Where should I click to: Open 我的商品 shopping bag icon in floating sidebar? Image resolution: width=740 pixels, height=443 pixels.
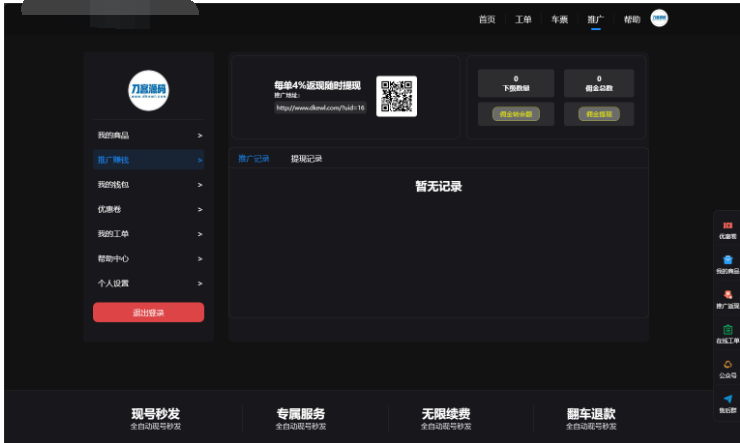pos(727,260)
